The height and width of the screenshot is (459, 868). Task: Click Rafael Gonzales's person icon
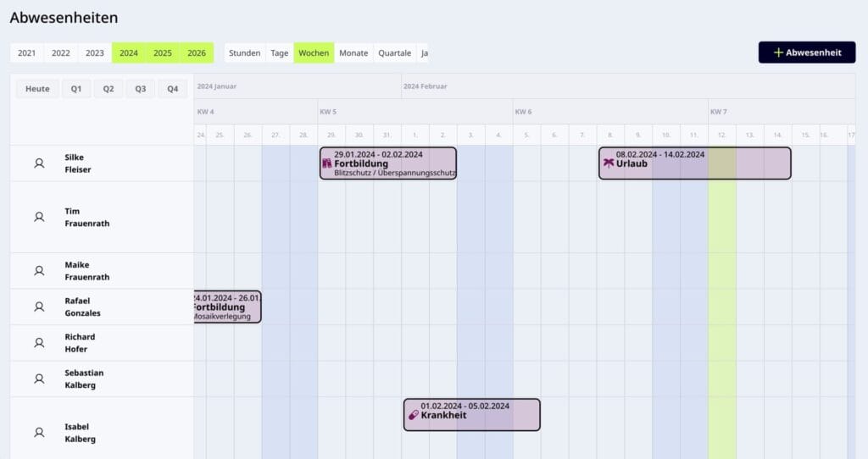point(39,307)
